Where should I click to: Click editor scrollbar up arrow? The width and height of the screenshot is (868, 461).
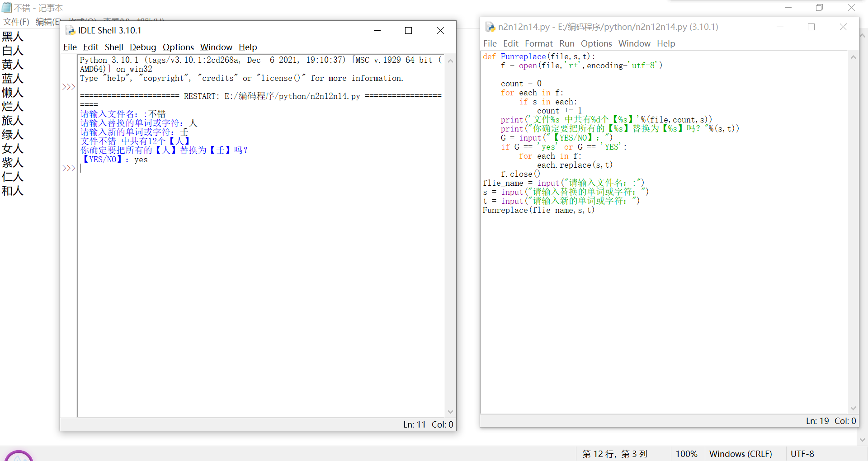[853, 57]
